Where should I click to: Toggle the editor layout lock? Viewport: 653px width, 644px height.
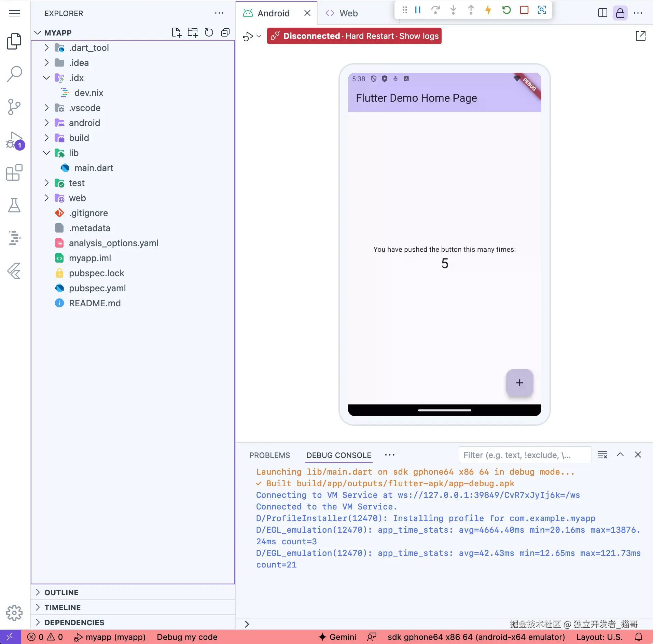pos(620,13)
